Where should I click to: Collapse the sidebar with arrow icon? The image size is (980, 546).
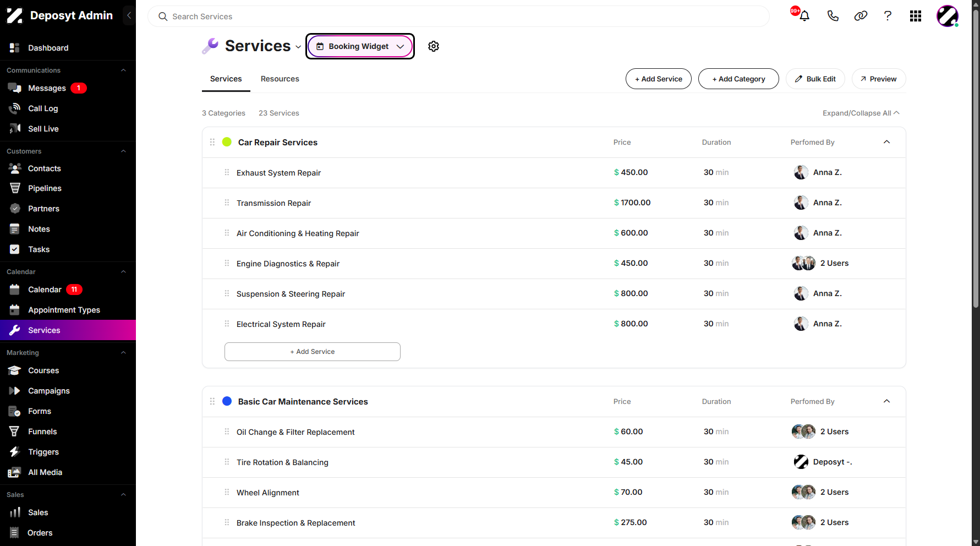coord(129,15)
